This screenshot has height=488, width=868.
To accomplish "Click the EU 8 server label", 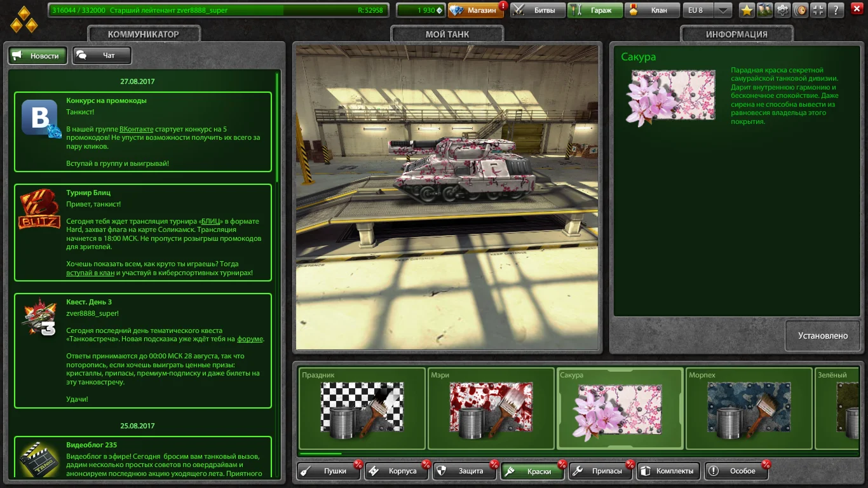I will tap(698, 10).
